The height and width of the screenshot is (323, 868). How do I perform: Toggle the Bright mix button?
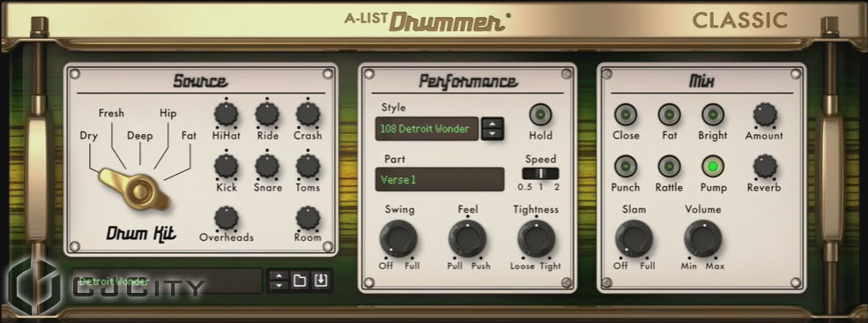coord(712,115)
